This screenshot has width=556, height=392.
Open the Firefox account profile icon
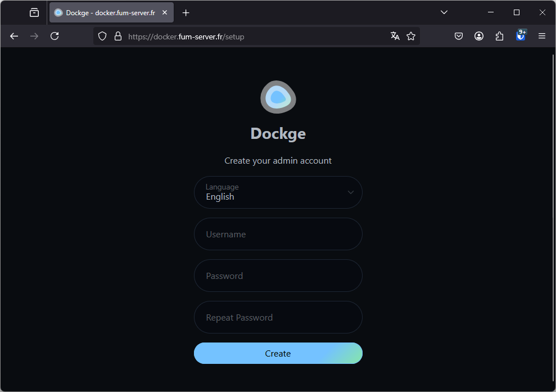click(479, 35)
